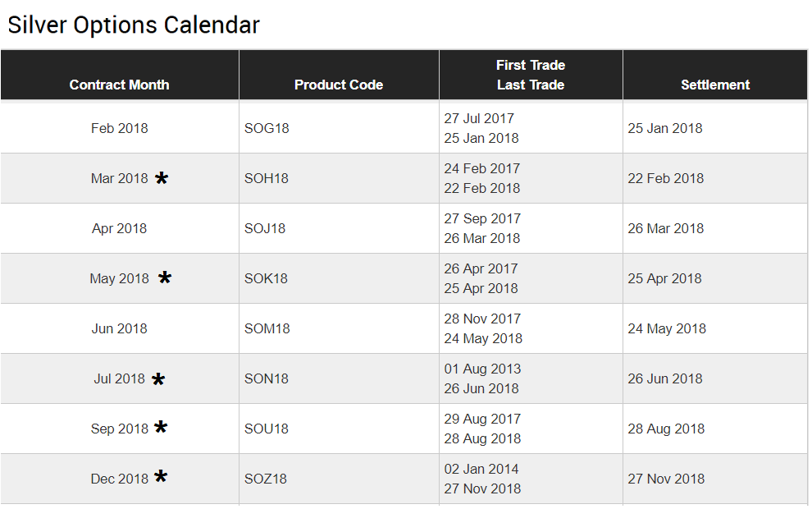The image size is (812, 509).
Task: Click the asterisk next to Sep 2018
Action: click(161, 428)
